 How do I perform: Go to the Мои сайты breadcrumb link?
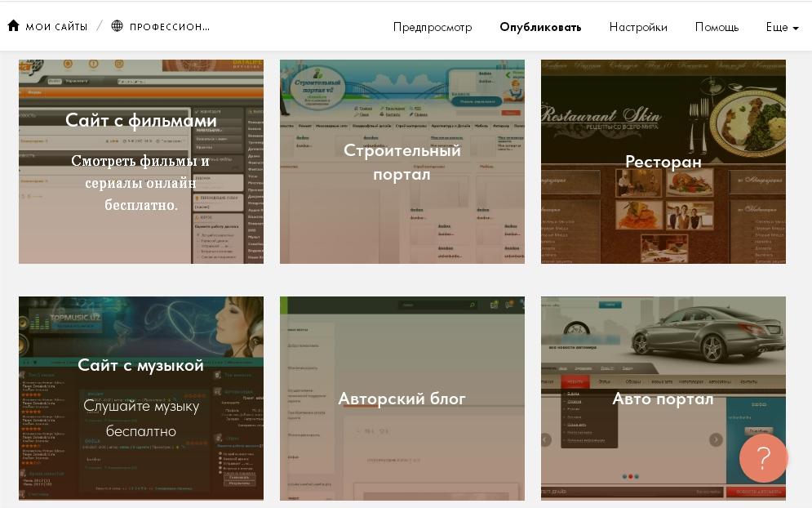[55, 27]
